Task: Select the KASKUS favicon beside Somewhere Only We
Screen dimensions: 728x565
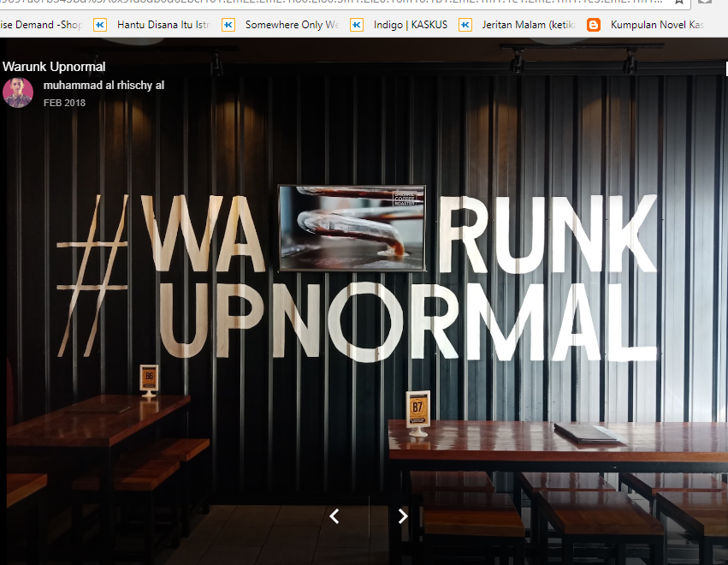Action: click(228, 26)
